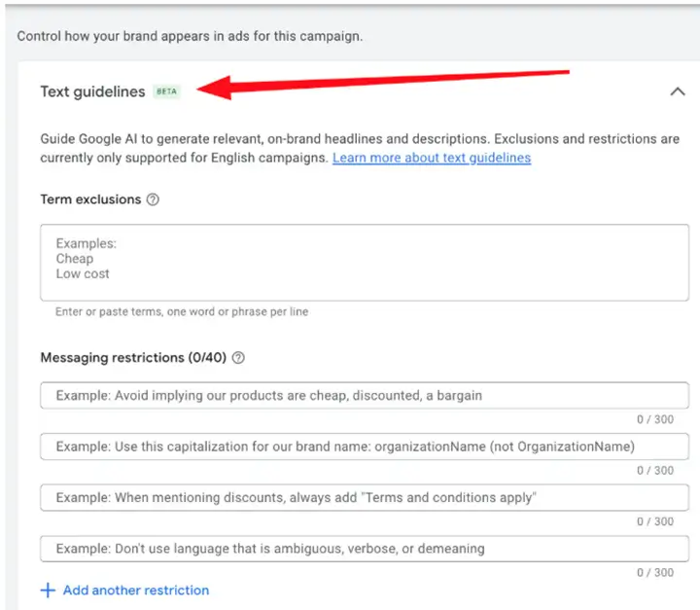The image size is (700, 610).
Task: Click the Messaging restrictions (0/40) label
Action: click(133, 357)
